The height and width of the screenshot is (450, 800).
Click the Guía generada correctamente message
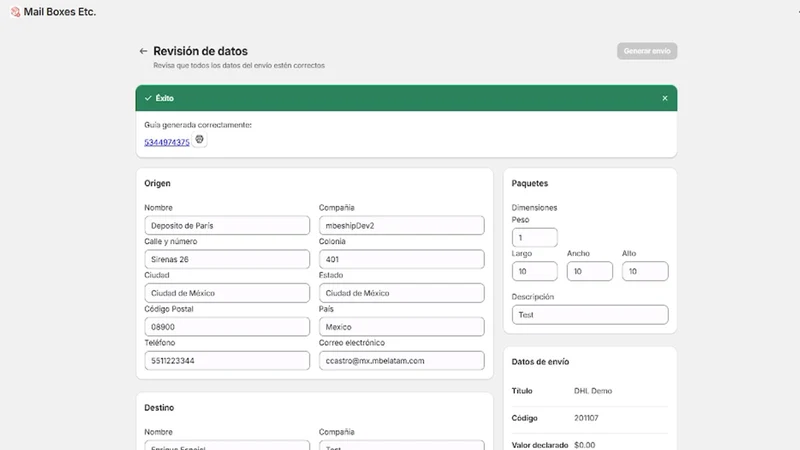[x=198, y=125]
